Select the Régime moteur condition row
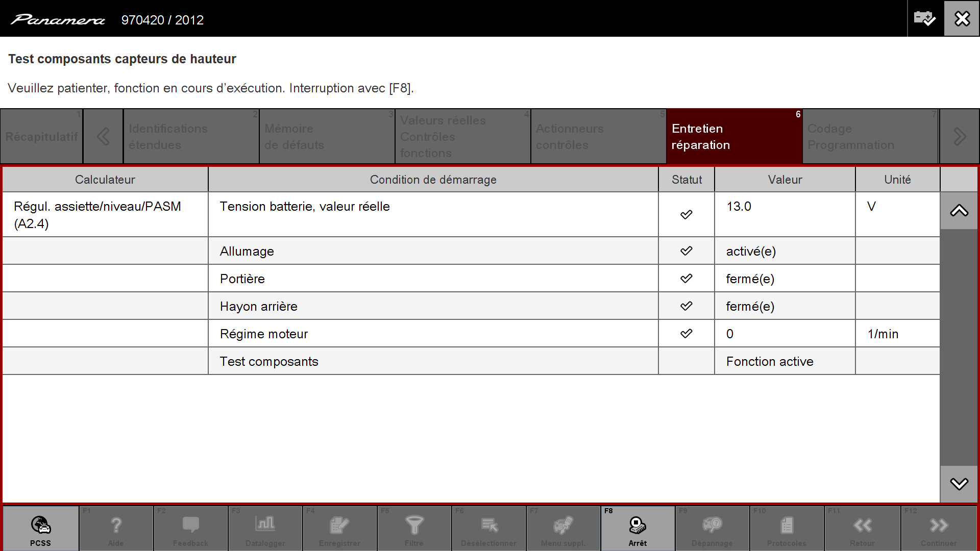The image size is (980, 551). click(x=471, y=334)
